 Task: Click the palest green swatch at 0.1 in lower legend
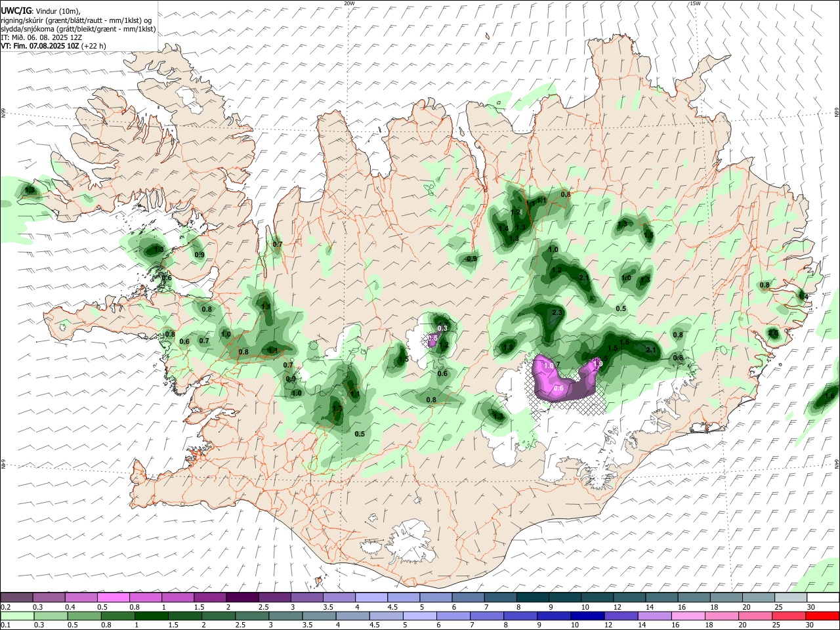point(16,616)
